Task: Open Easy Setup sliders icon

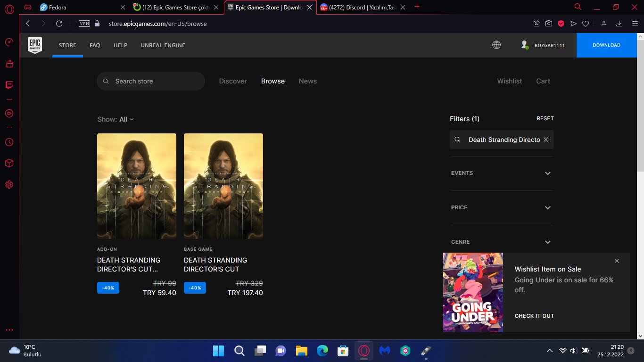Action: [x=635, y=24]
